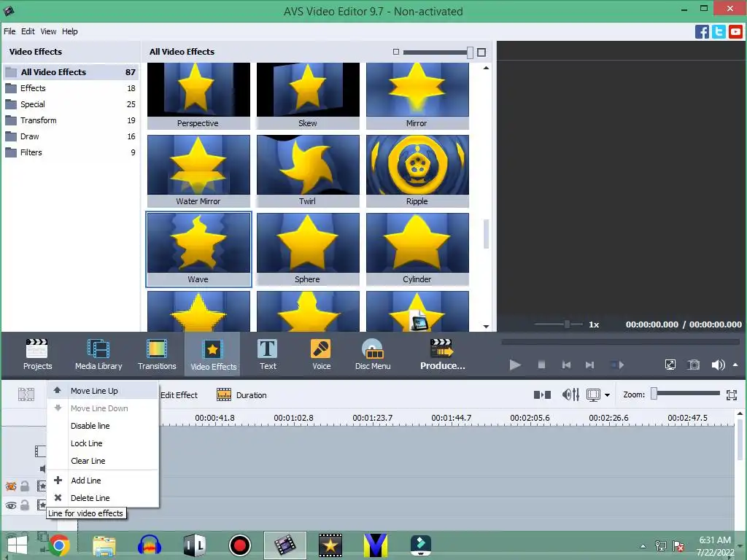747x560 pixels.
Task: Click the Duration button
Action: pyautogui.click(x=241, y=394)
